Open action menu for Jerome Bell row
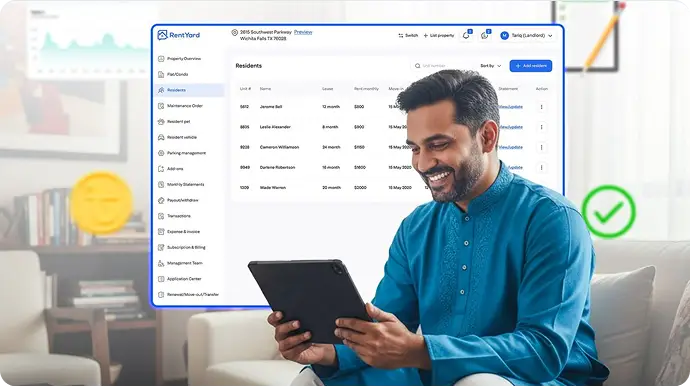The width and height of the screenshot is (690, 387). tap(542, 107)
